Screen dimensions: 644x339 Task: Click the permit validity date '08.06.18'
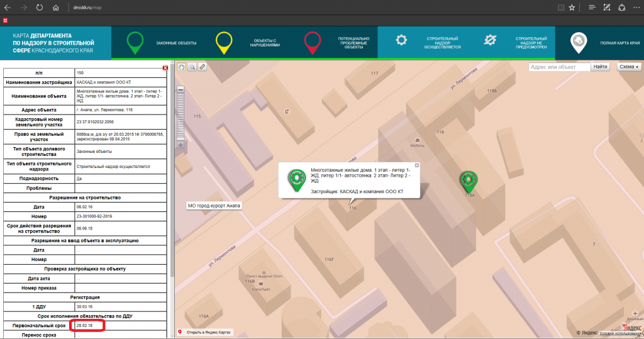pos(121,228)
